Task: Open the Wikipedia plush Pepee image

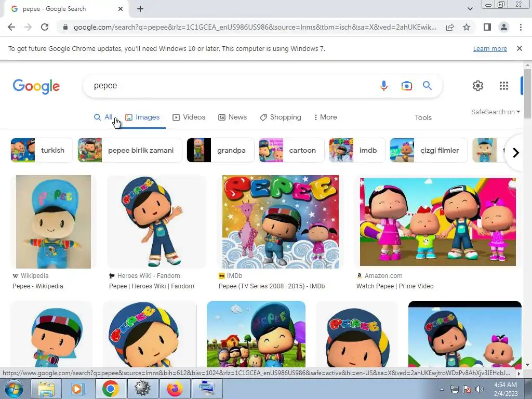Action: pyautogui.click(x=54, y=221)
